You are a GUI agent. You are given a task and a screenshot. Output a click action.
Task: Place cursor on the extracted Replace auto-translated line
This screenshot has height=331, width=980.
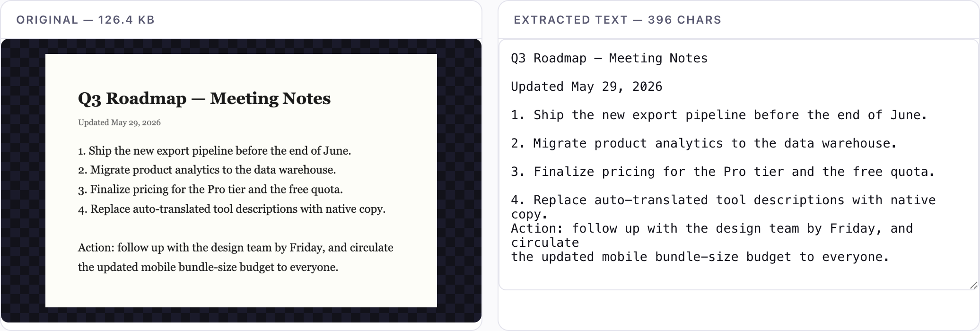(x=723, y=207)
